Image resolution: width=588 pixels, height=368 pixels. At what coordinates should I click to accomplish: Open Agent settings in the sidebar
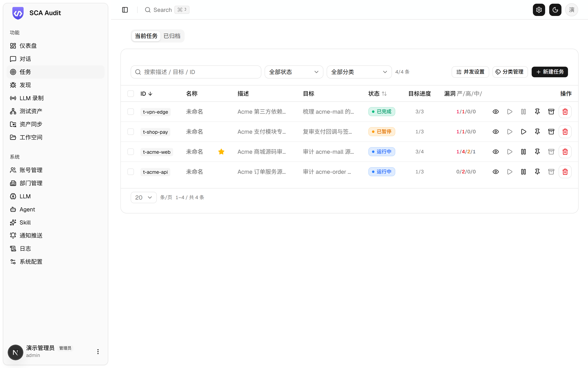[x=55, y=209]
